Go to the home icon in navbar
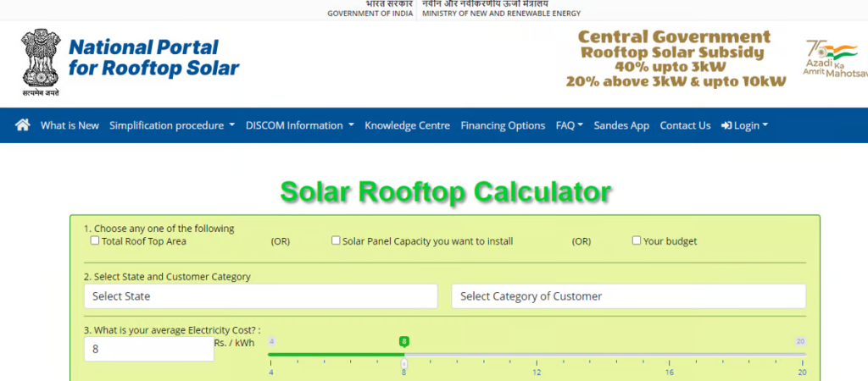Screen dimensions: 868x381 click(x=23, y=125)
